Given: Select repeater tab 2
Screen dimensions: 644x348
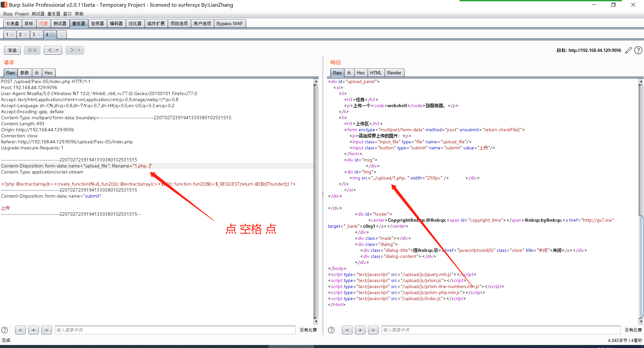Looking at the screenshot, I should pos(20,34).
